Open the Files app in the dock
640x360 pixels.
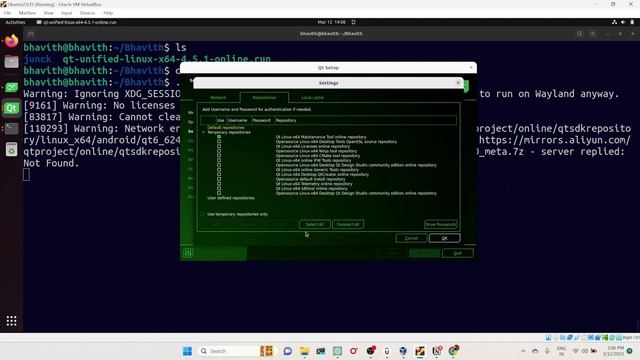pos(11,62)
